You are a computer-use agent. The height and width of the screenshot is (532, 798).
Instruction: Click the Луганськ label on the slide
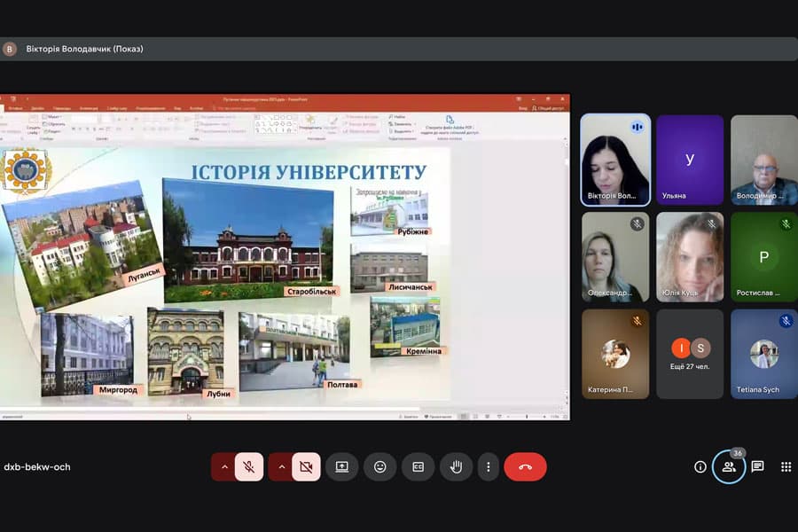[144, 275]
